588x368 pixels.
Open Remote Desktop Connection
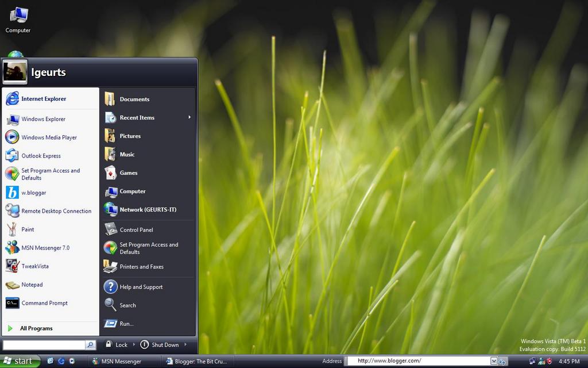(x=51, y=211)
